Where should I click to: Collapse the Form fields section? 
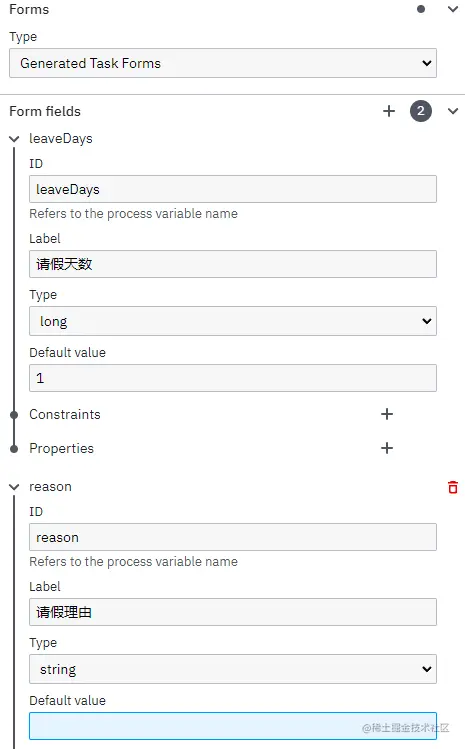[x=453, y=111]
